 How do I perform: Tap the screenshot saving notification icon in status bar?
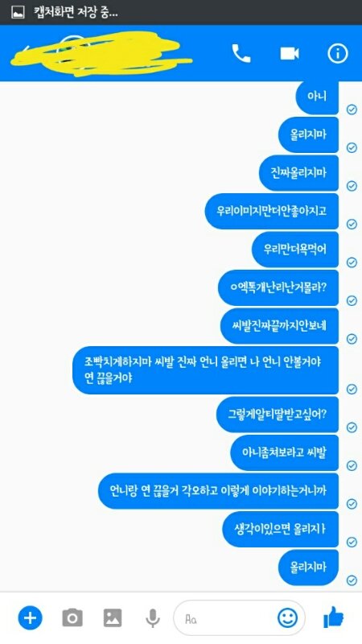coord(18,12)
